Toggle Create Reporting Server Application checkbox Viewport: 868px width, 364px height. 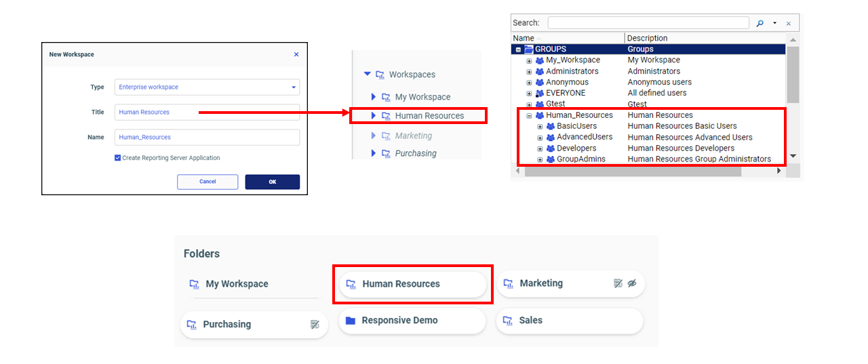[118, 158]
